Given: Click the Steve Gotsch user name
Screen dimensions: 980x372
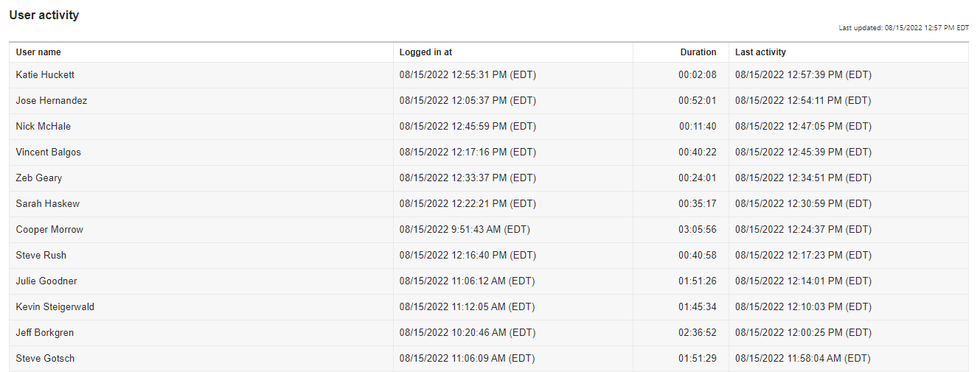Looking at the screenshot, I should coord(45,359).
